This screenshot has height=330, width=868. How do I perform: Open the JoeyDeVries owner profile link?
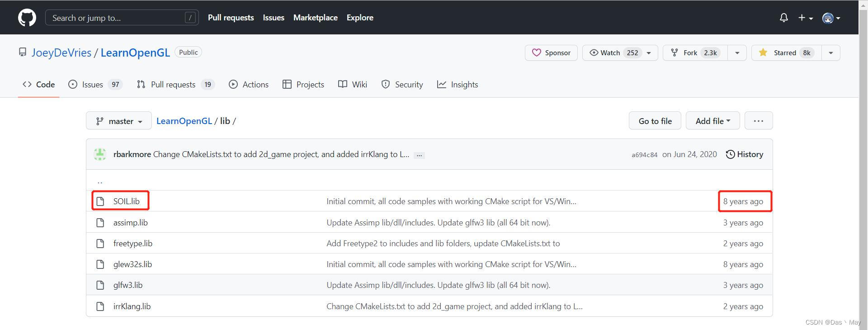click(x=61, y=53)
